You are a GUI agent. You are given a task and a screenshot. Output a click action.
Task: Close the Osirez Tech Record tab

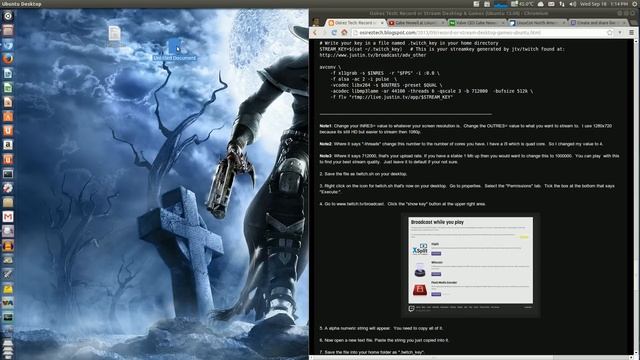click(x=382, y=23)
